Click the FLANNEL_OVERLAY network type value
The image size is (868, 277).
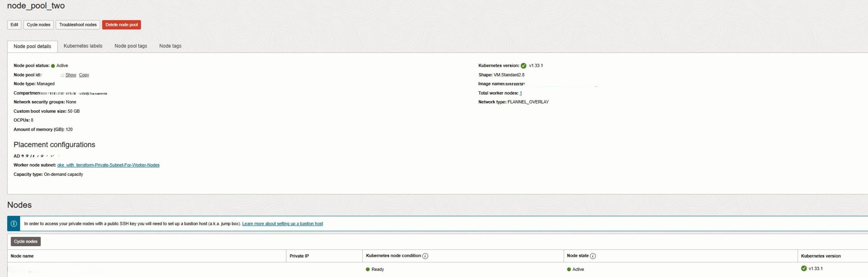[528, 102]
